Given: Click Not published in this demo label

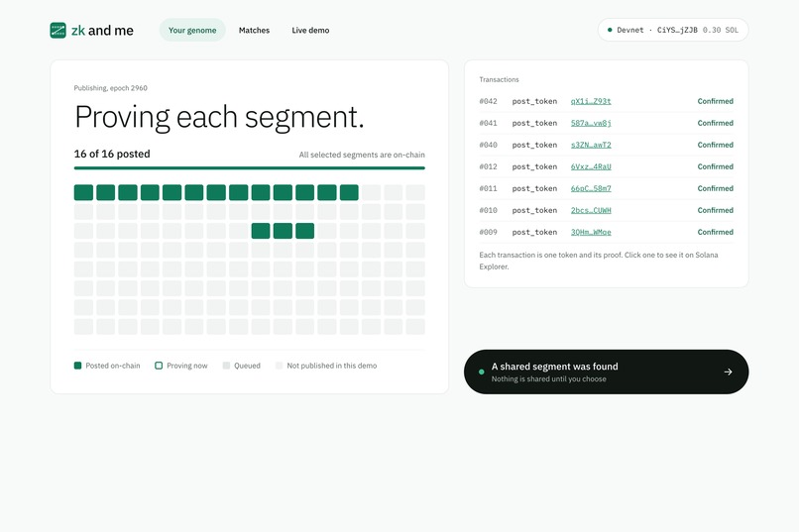Looking at the screenshot, I should [x=332, y=366].
